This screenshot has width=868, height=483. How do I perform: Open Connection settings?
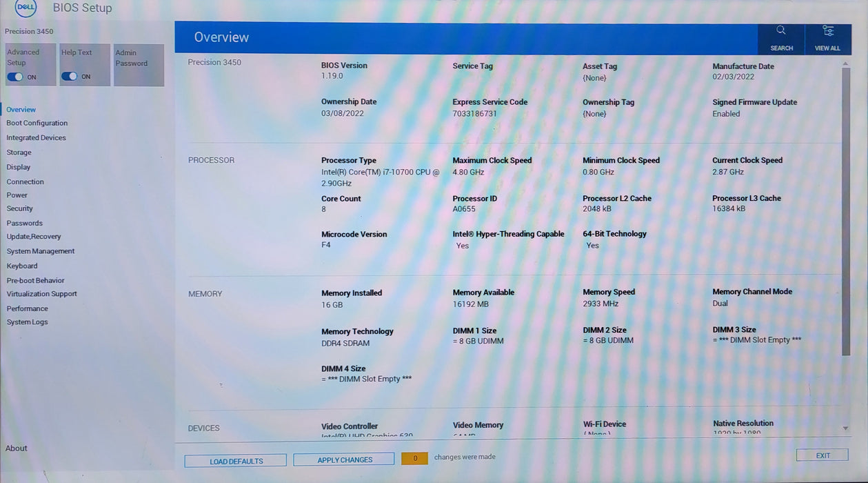(26, 182)
